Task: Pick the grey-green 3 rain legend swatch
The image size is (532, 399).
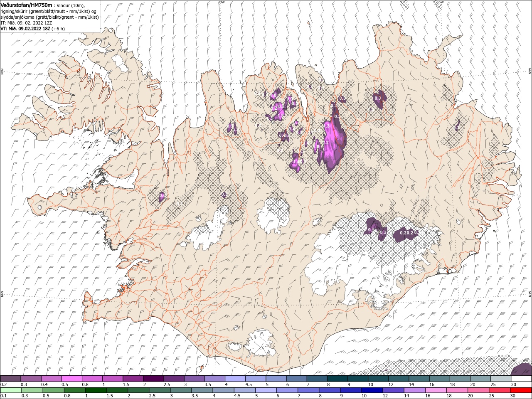Action: pos(181,390)
